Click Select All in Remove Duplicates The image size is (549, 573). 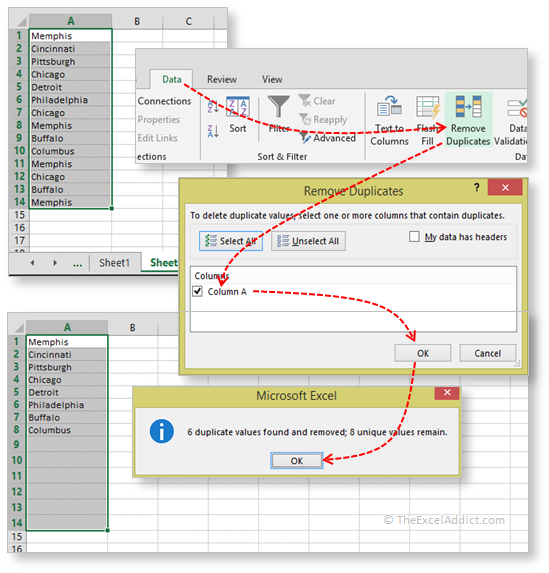pos(231,241)
